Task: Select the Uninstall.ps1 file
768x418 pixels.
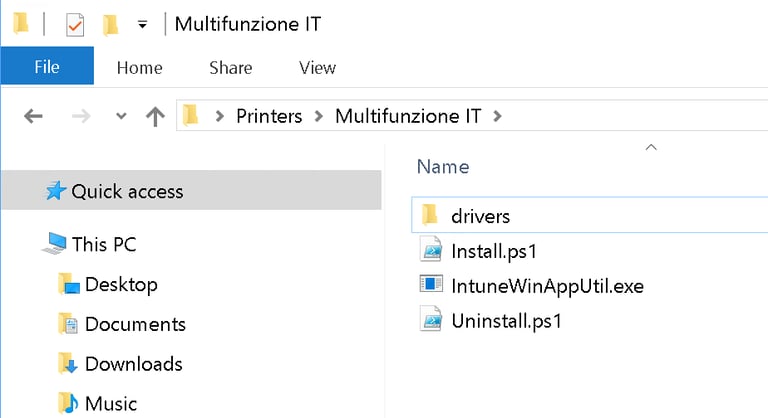Action: click(x=506, y=321)
